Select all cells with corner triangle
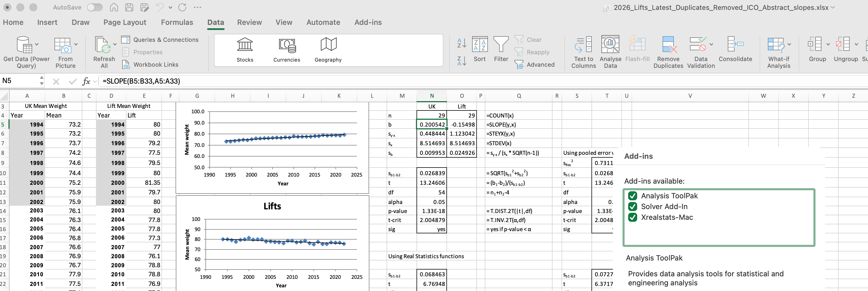The height and width of the screenshot is (291, 868). 4,96
